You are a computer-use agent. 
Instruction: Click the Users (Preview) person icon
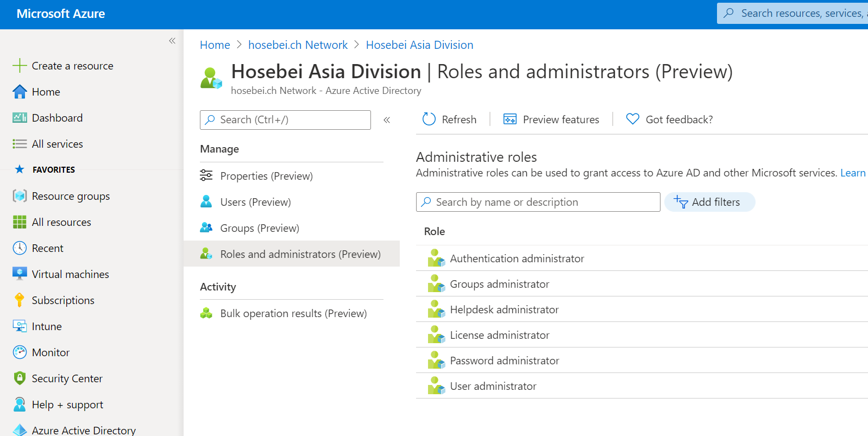click(206, 201)
